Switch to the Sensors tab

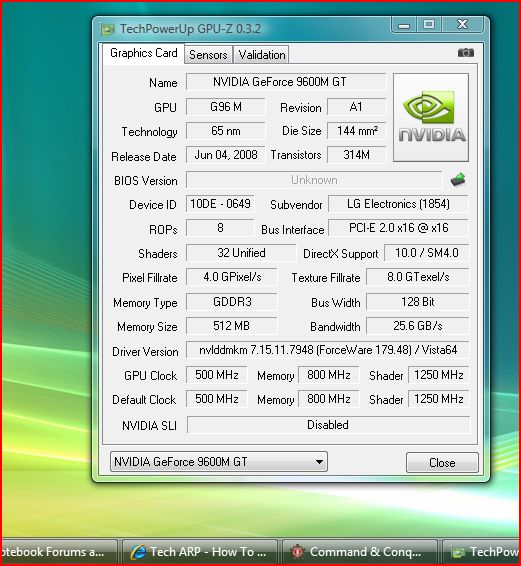(208, 55)
